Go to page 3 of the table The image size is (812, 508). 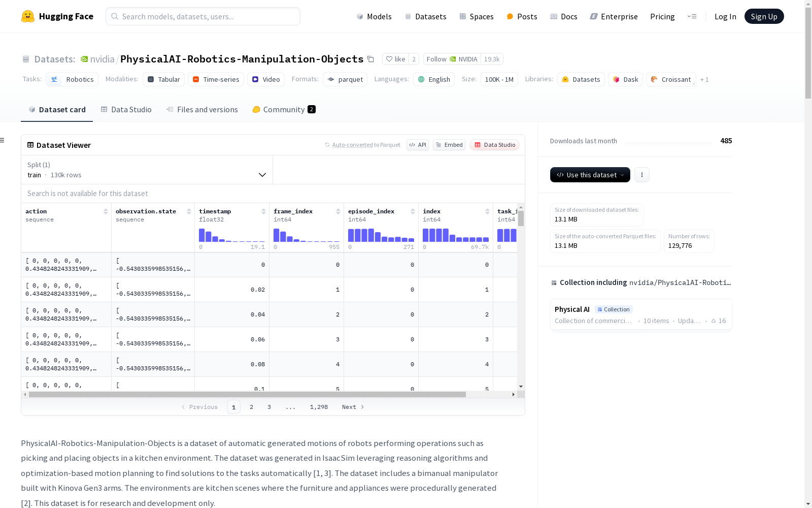[x=269, y=407]
